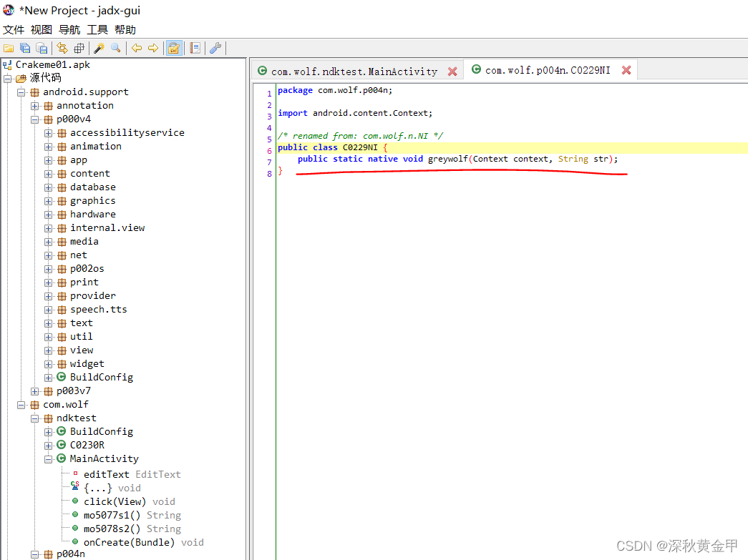Open the 导航 menu
The image size is (748, 560).
[x=69, y=29]
